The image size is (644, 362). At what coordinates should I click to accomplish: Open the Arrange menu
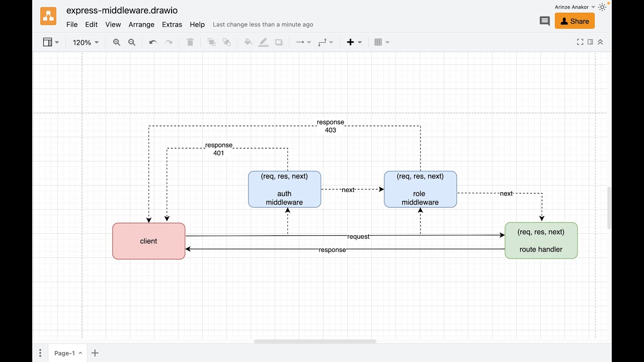click(x=141, y=24)
